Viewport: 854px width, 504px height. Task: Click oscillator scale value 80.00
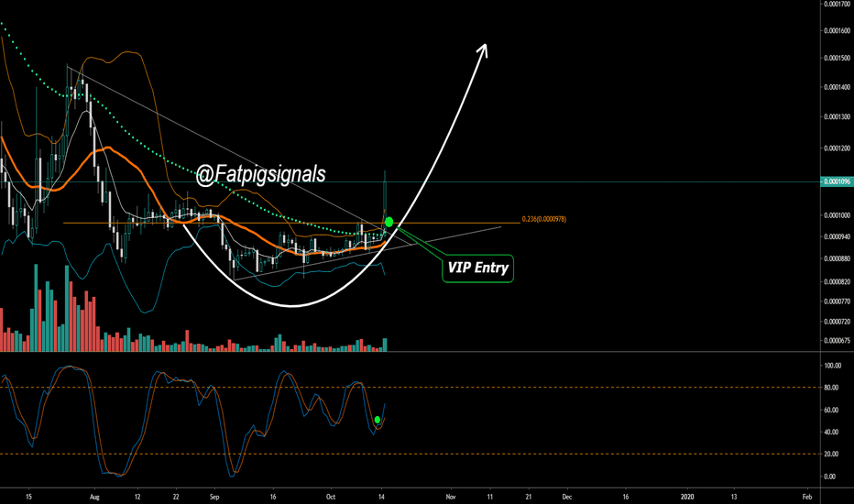[x=831, y=388]
